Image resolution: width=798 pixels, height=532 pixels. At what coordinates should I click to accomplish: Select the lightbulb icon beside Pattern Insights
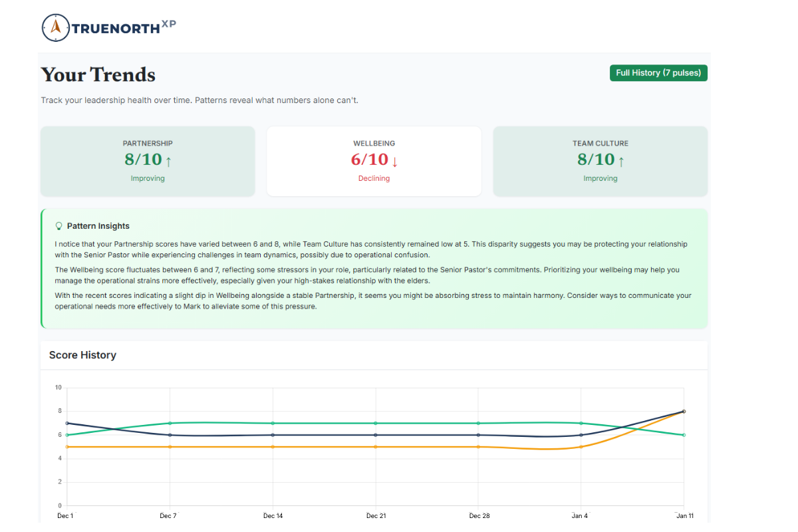pyautogui.click(x=59, y=225)
